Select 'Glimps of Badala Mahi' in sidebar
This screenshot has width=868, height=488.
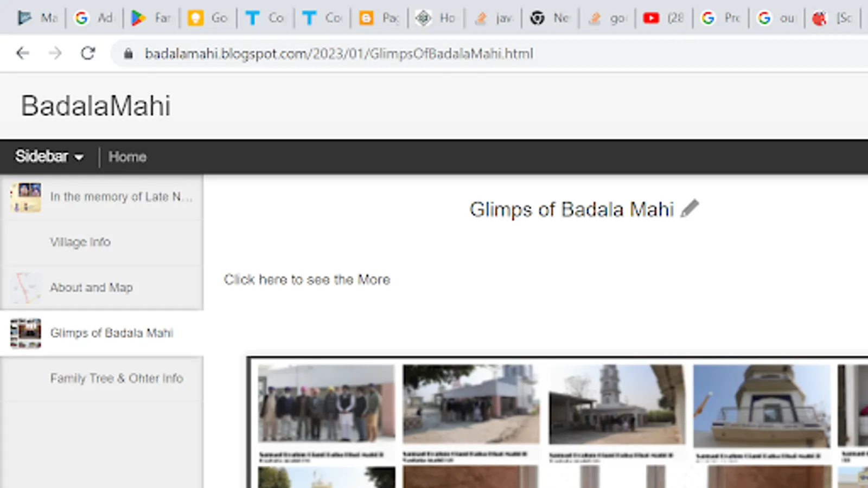coord(102,333)
